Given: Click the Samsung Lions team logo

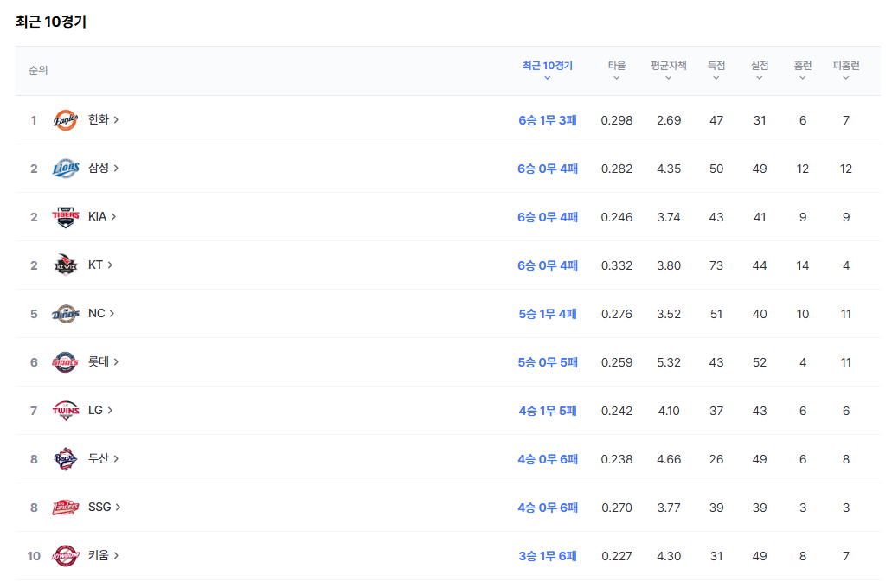Looking at the screenshot, I should 66,169.
